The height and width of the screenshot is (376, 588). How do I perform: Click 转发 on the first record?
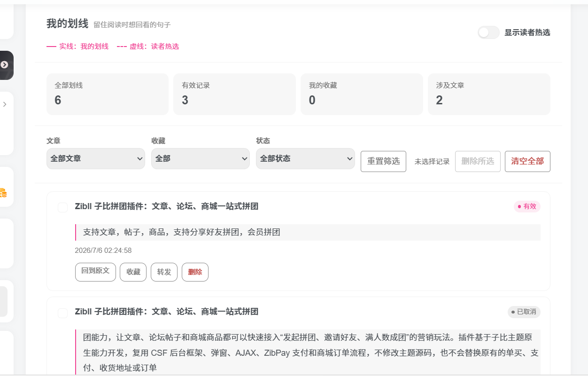tap(164, 272)
